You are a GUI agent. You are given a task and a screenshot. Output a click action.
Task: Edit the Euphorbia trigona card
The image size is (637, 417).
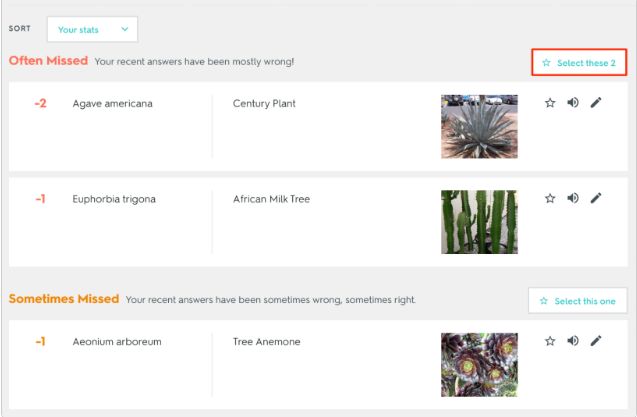pos(596,198)
